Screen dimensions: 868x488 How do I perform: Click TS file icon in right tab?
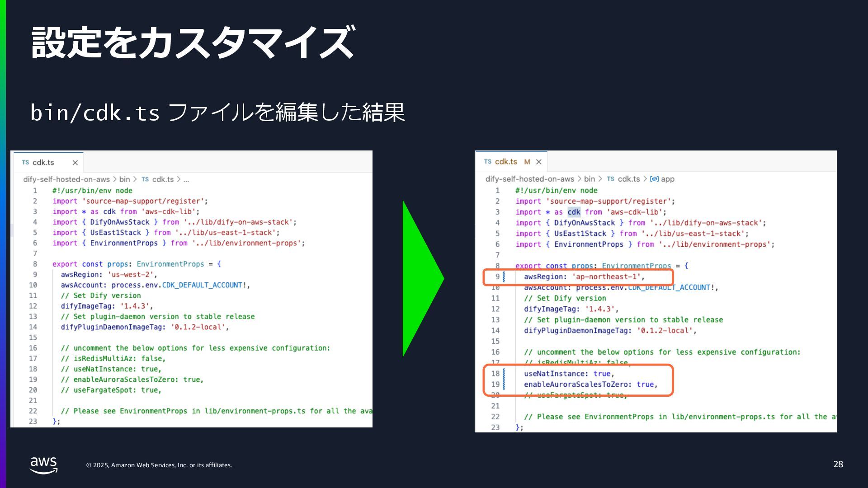click(487, 162)
